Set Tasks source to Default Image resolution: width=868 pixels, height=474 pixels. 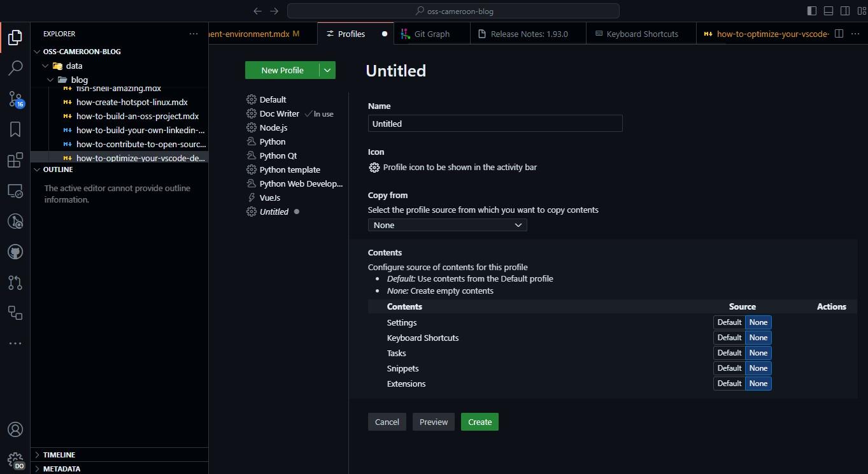pyautogui.click(x=729, y=353)
